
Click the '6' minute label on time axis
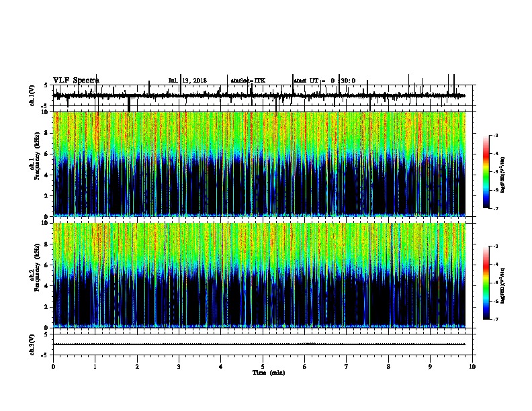point(305,367)
